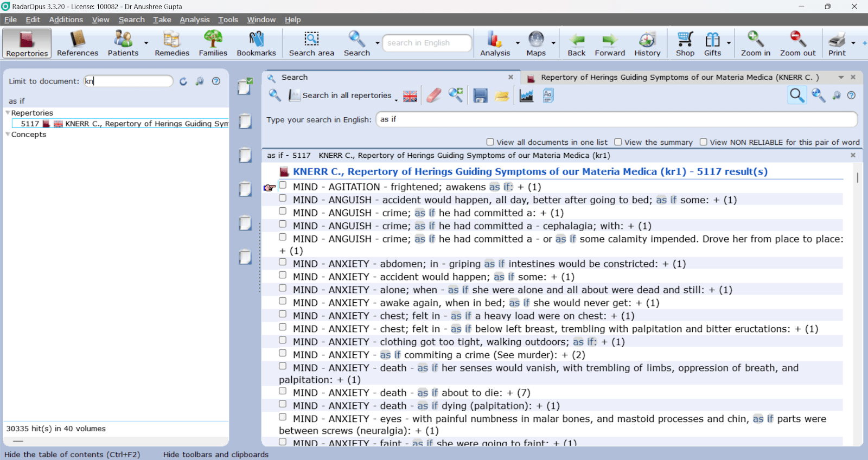
Task: Zoom in the document view
Action: pyautogui.click(x=756, y=43)
